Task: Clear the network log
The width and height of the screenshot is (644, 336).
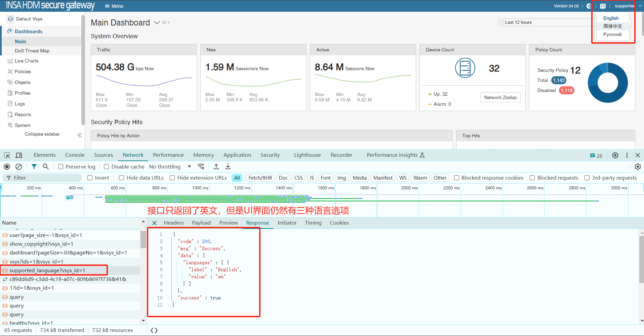Action: pos(19,167)
